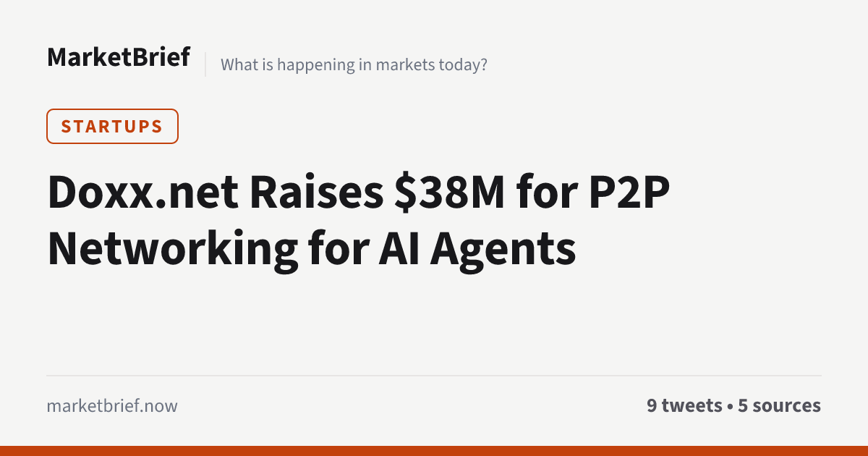This screenshot has height=456, width=868.
Task: Select the tagline about markets today
Action: (x=354, y=64)
